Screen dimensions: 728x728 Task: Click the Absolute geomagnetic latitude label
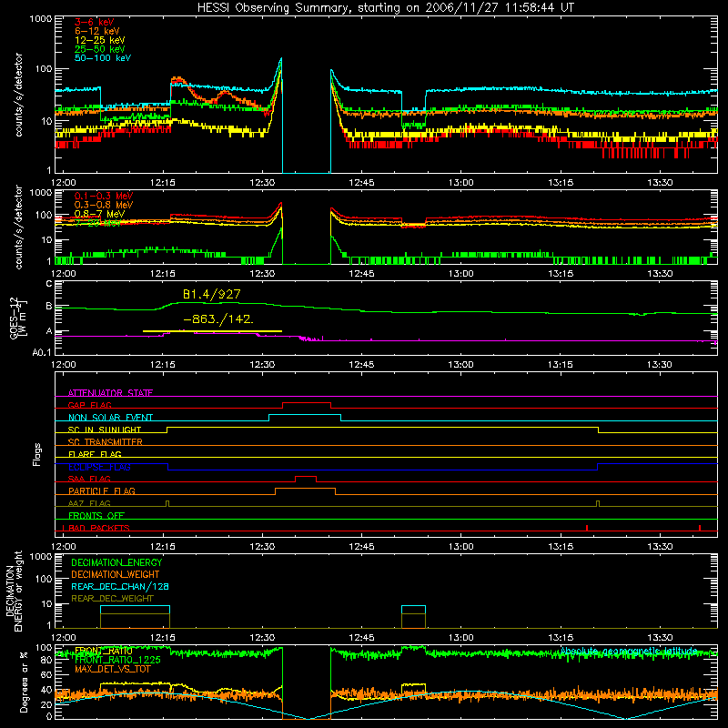(629, 651)
